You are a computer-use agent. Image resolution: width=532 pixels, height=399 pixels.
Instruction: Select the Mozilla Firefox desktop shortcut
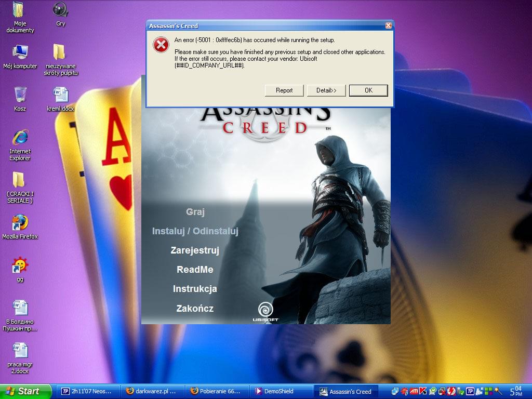point(20,227)
